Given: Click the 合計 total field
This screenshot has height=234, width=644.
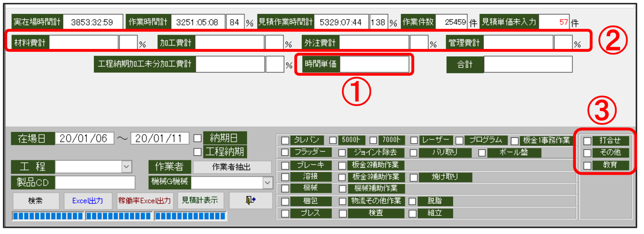Looking at the screenshot, I should [528, 64].
